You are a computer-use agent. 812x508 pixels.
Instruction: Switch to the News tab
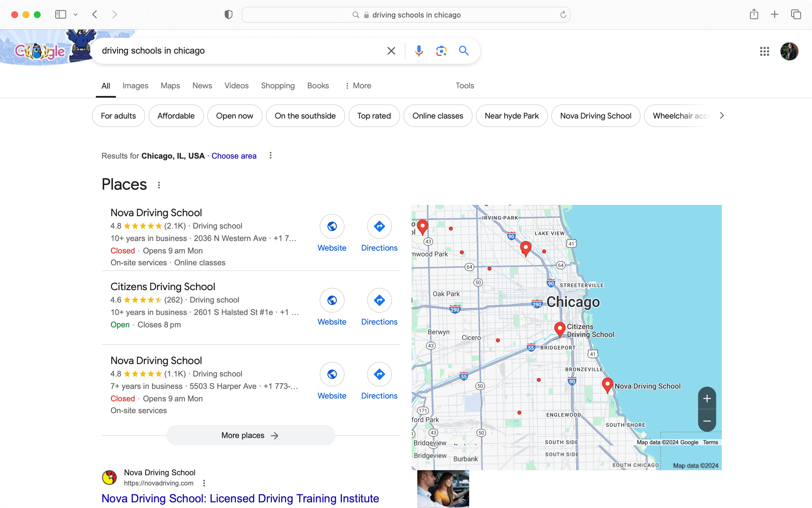202,86
